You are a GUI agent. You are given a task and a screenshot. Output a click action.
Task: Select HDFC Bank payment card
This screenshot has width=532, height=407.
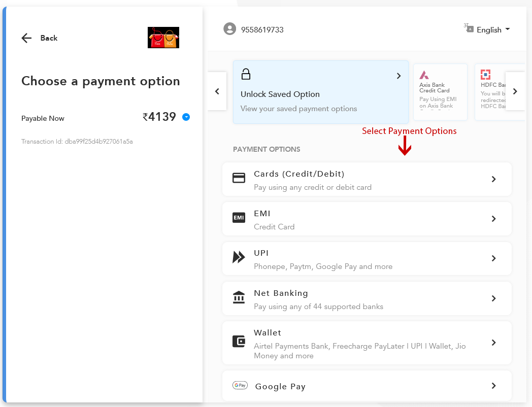click(x=491, y=92)
